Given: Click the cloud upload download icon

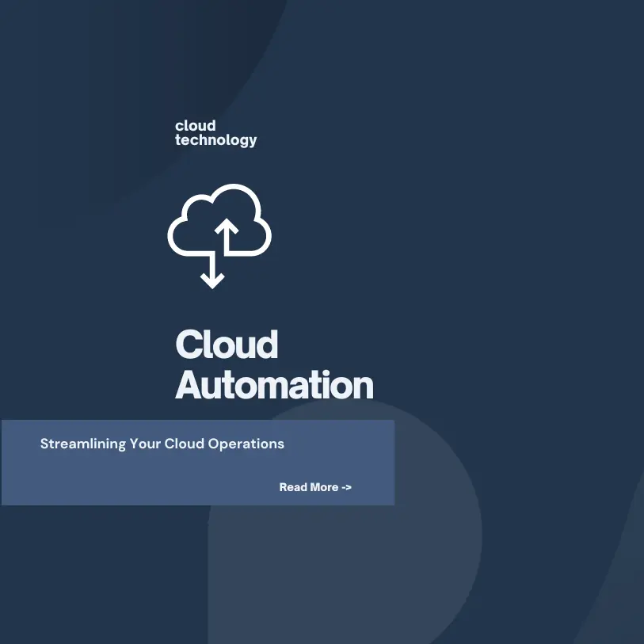Looking at the screenshot, I should [219, 236].
